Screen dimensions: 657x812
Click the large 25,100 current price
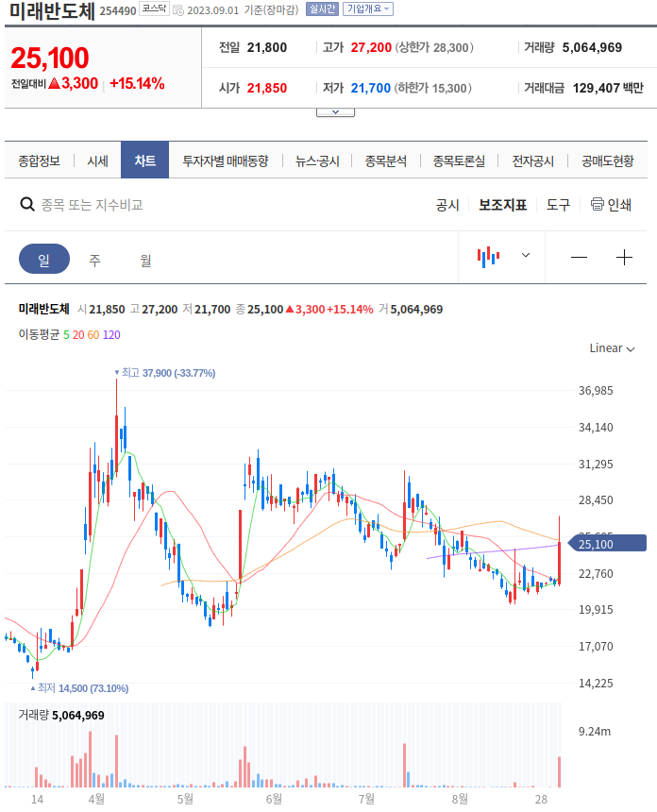coord(50,58)
